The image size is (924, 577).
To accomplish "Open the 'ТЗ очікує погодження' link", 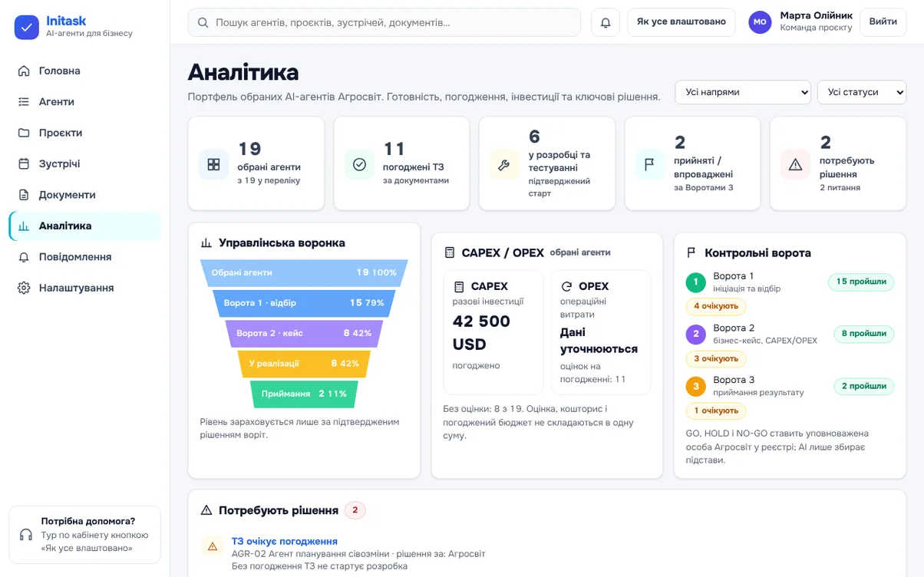I will click(285, 541).
